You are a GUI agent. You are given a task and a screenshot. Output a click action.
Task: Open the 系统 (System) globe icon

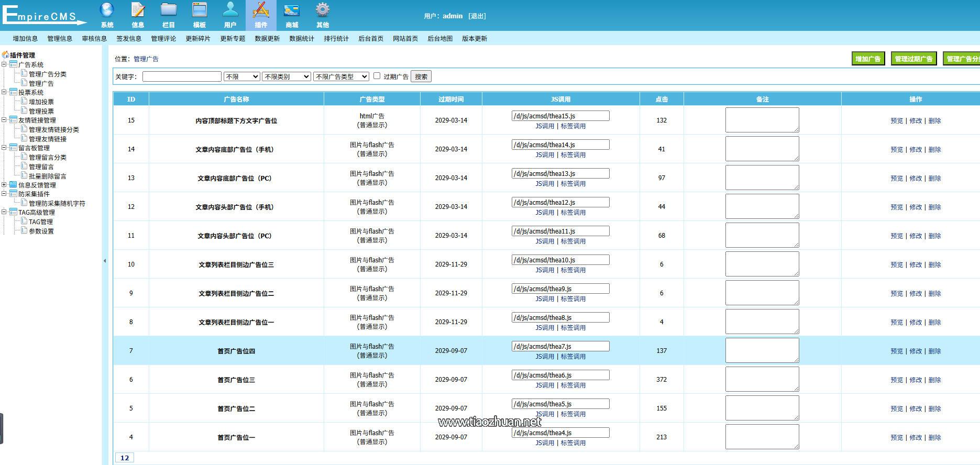(x=107, y=10)
